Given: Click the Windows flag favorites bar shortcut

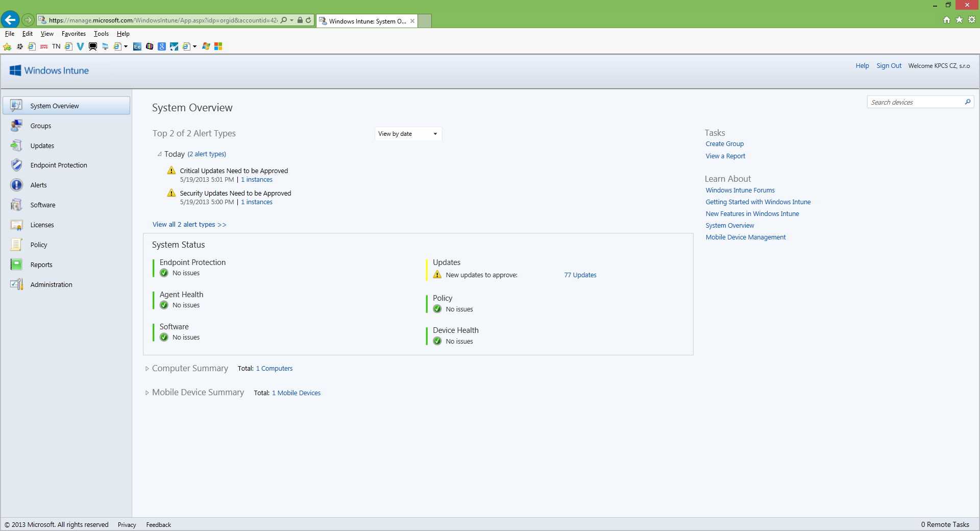Looking at the screenshot, I should click(x=206, y=46).
